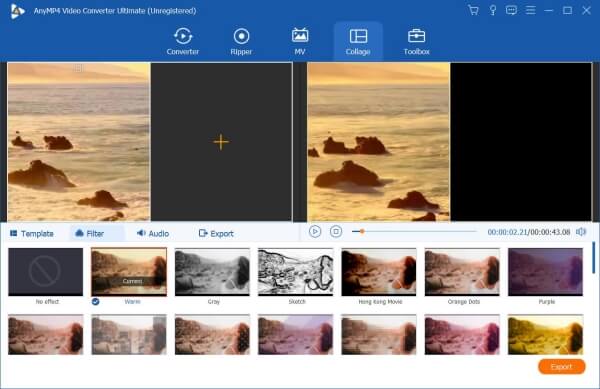Open the Toolbox module

click(416, 41)
